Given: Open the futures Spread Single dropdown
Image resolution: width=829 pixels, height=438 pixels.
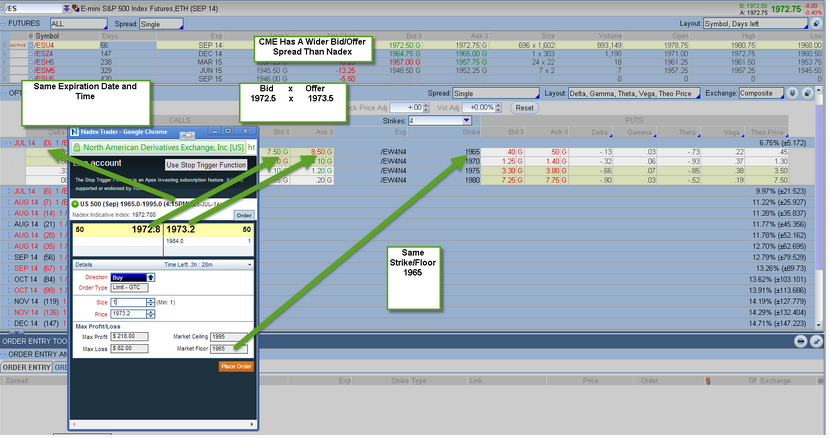Looking at the screenshot, I should pos(161,24).
